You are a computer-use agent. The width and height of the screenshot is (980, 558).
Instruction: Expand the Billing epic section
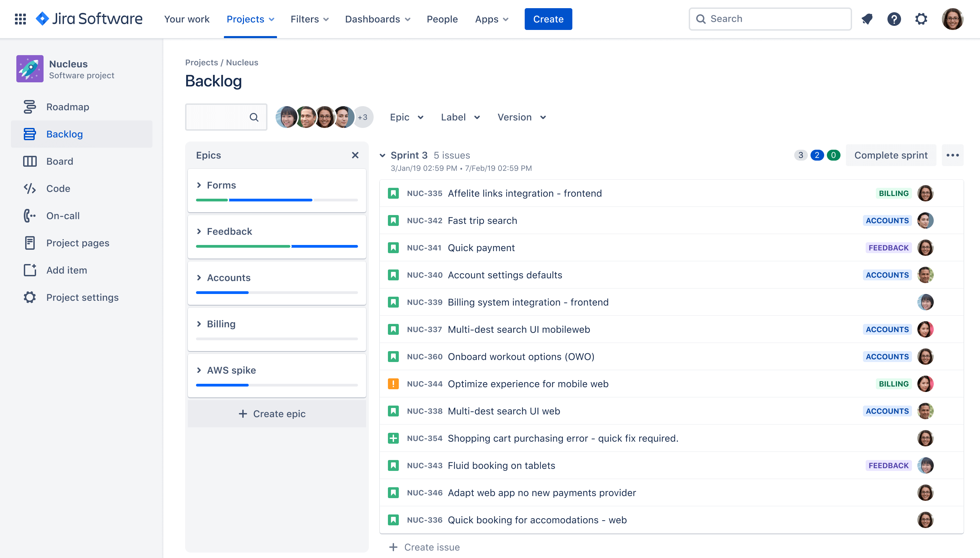coord(199,324)
